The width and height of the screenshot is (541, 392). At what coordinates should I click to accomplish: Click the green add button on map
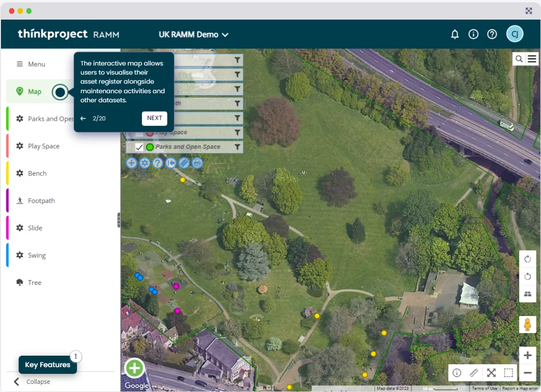tap(134, 368)
